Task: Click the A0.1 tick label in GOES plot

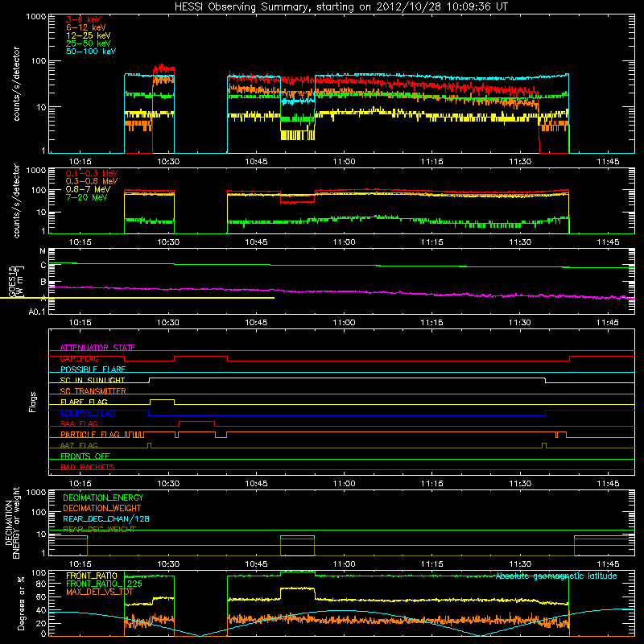Action: coord(37,312)
